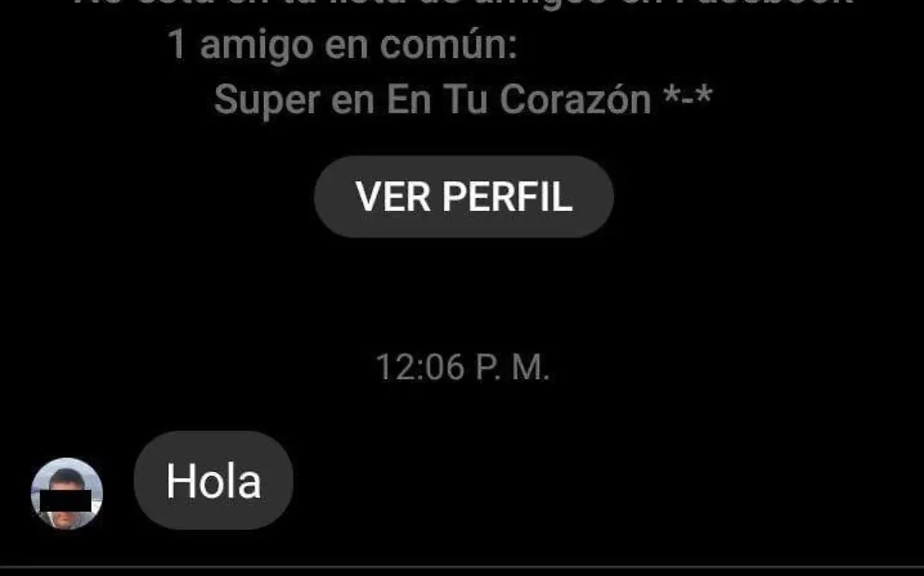Open the sender's profile picture avatar
Screen dimensions: 924x576
67,493
